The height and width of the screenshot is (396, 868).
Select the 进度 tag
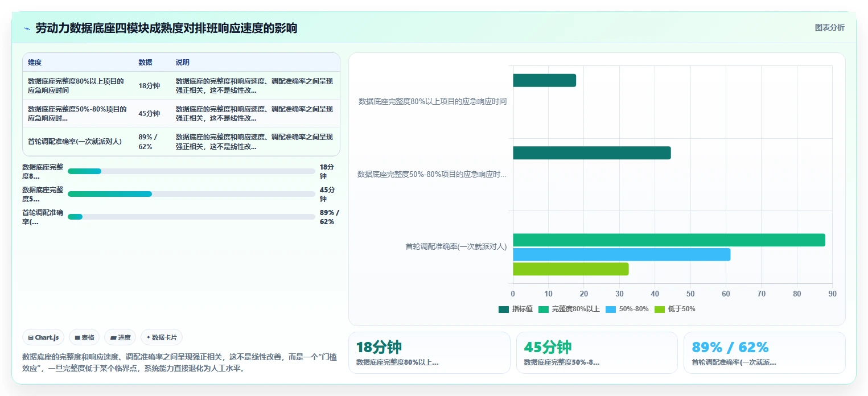point(120,337)
